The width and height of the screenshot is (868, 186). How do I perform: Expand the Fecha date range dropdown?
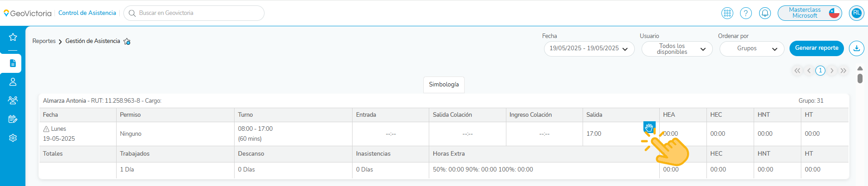[x=589, y=48]
